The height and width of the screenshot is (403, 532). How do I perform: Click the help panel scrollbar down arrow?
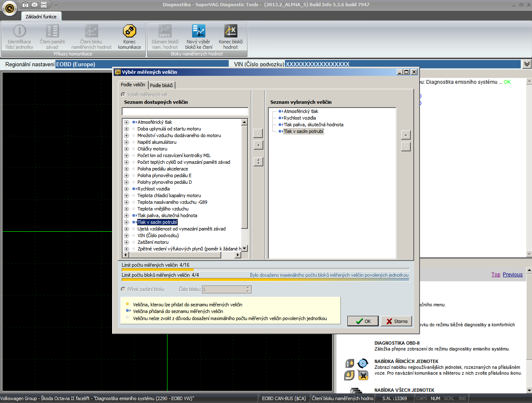pyautogui.click(x=529, y=390)
